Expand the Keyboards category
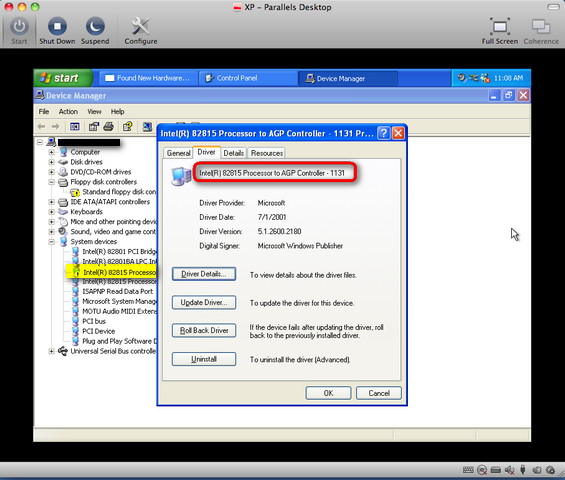Image resolution: width=565 pixels, height=480 pixels. (x=52, y=212)
